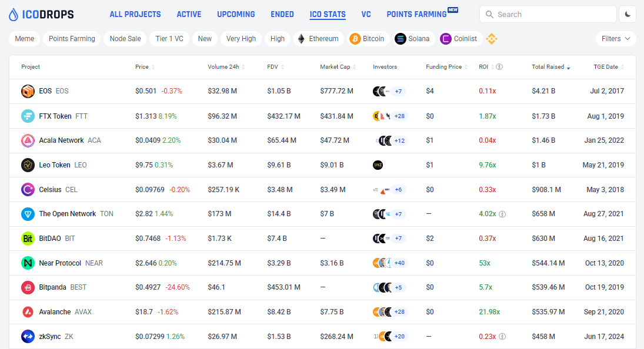Image resolution: width=644 pixels, height=349 pixels.
Task: Expand the Filters dropdown
Action: [x=616, y=39]
